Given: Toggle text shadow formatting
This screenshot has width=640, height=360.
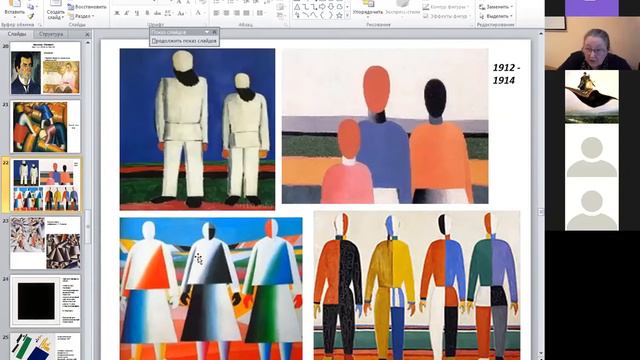Looking at the screenshot, I should click(x=147, y=13).
